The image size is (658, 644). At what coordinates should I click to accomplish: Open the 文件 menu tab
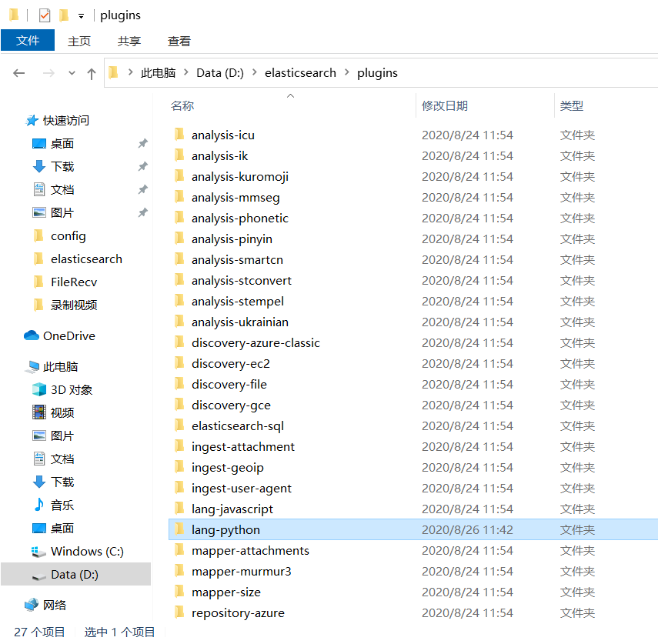[x=28, y=40]
